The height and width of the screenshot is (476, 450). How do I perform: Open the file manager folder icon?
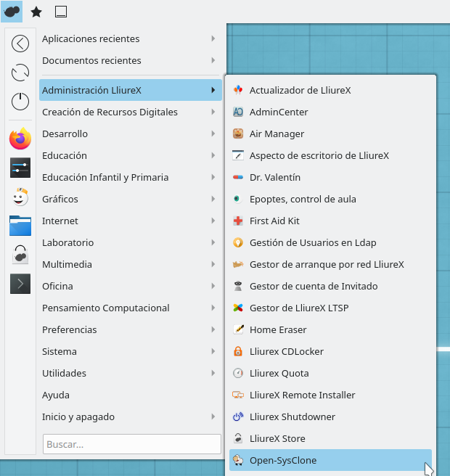pos(20,225)
